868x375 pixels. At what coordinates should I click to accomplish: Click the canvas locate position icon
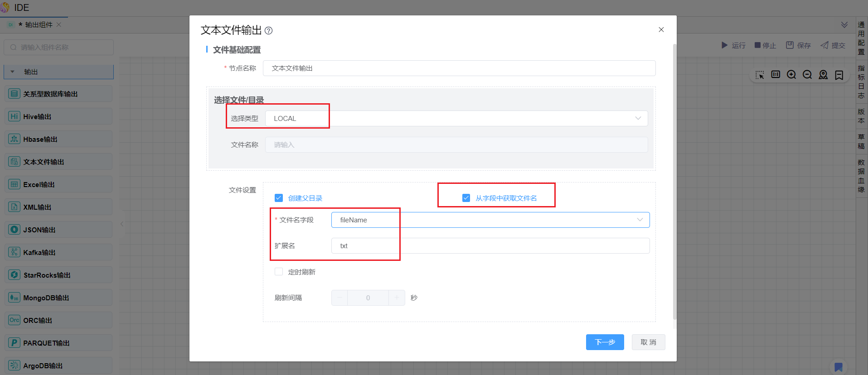click(x=823, y=75)
